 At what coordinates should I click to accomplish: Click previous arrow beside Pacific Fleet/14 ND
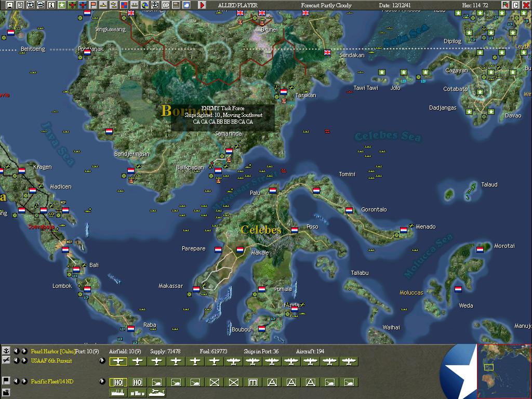click(x=16, y=381)
